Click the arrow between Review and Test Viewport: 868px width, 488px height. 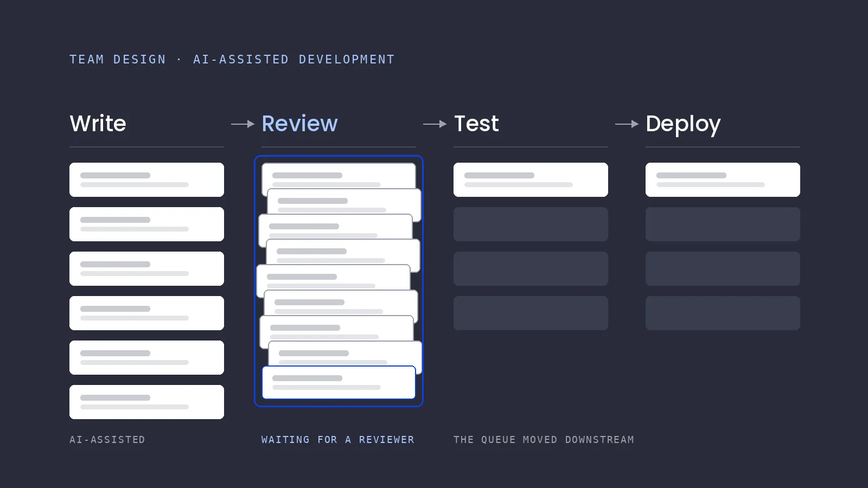point(435,124)
